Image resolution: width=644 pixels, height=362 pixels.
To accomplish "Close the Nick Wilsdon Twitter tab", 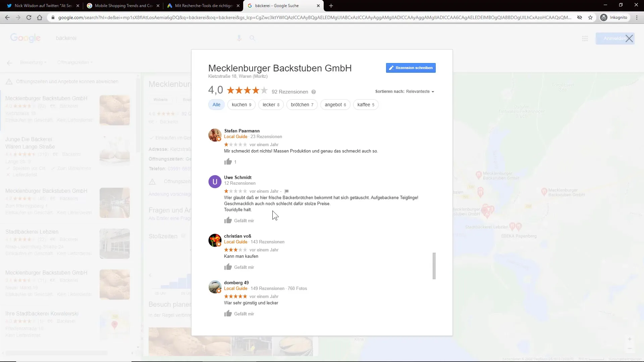I will pyautogui.click(x=78, y=6).
